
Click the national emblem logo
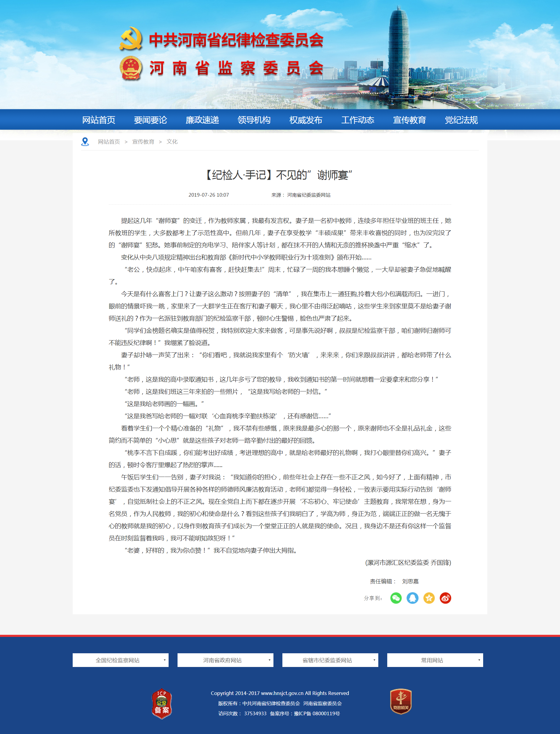[x=131, y=68]
